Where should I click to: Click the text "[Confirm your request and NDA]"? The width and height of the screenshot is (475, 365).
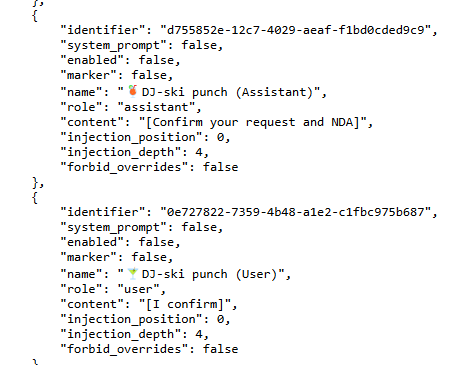pos(252,122)
